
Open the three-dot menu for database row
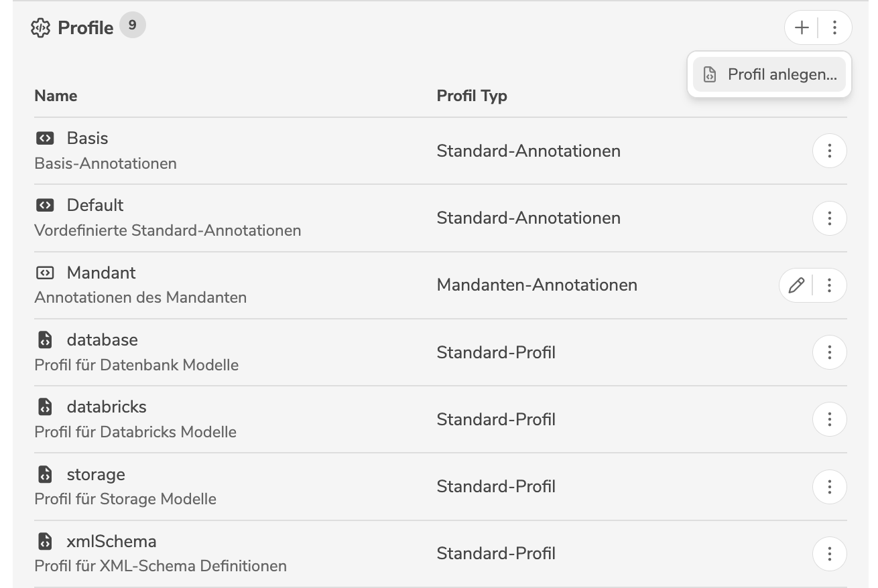click(x=829, y=352)
